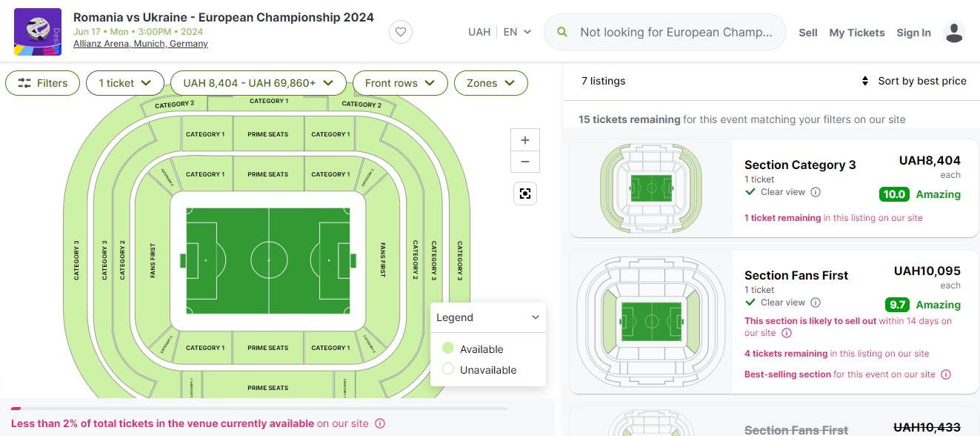Open the user profile icon

(954, 32)
